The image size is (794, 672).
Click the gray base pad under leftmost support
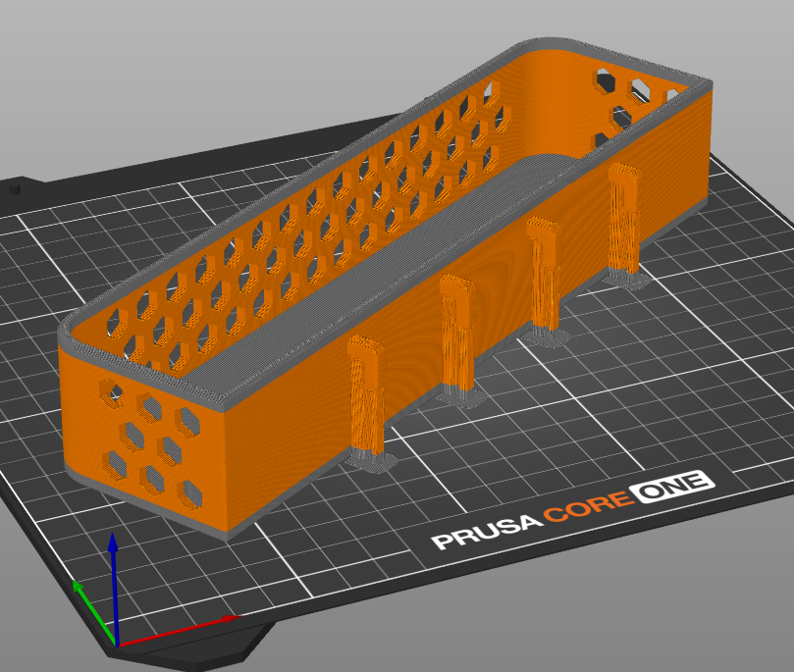[x=371, y=461]
